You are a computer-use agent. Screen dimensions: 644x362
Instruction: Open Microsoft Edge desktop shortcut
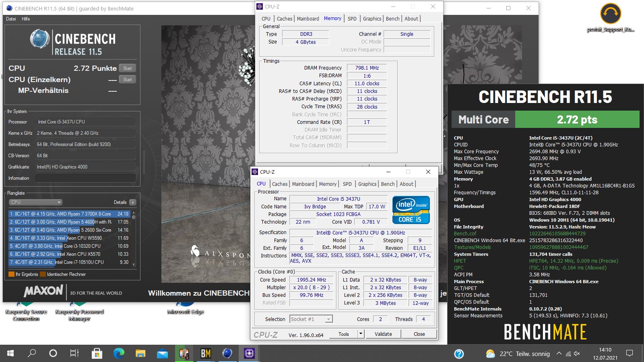(x=186, y=309)
